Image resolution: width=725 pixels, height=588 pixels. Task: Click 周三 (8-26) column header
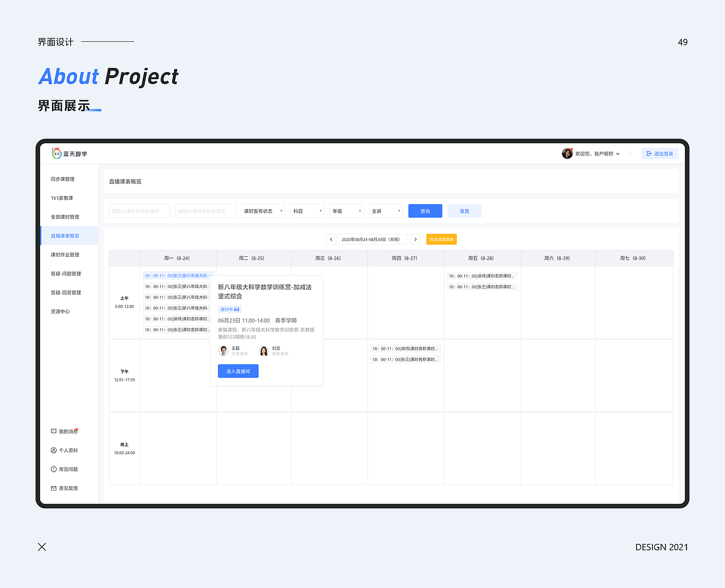(329, 258)
